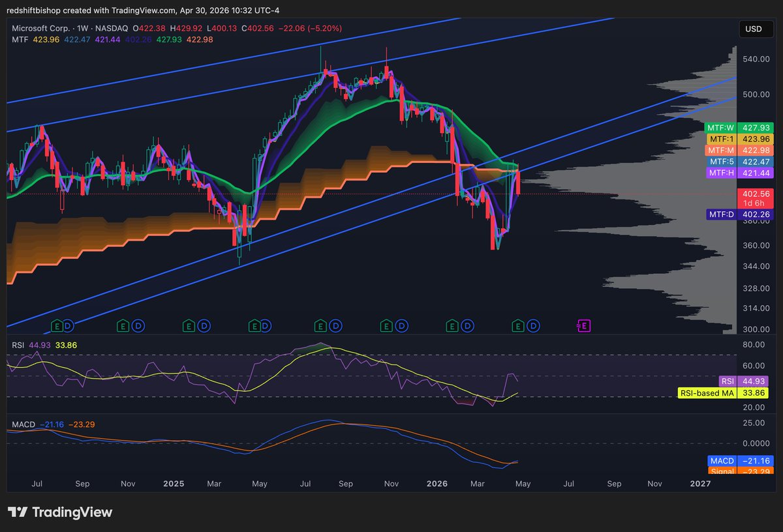Click the 344.00 price axis value
This screenshot has height=532, width=783.
757,267
